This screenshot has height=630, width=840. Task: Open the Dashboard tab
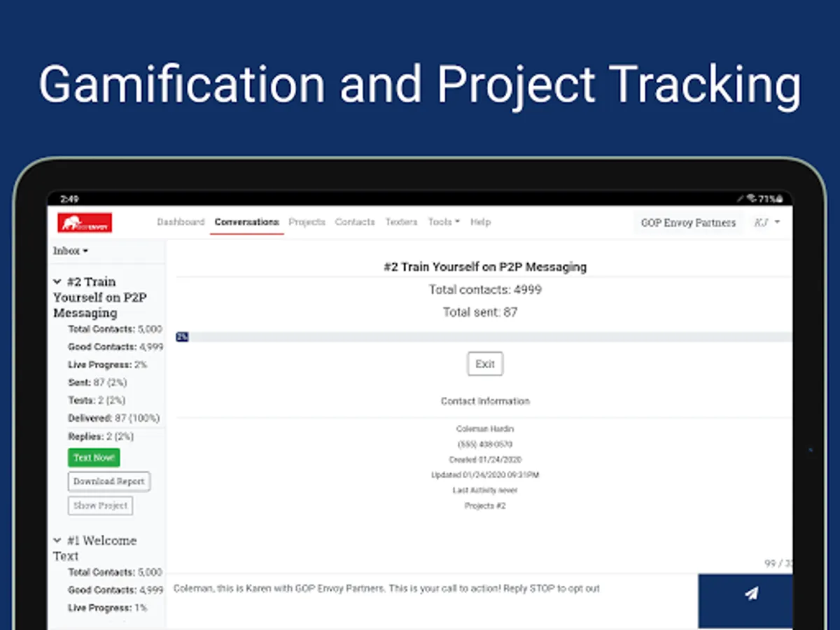tap(181, 222)
